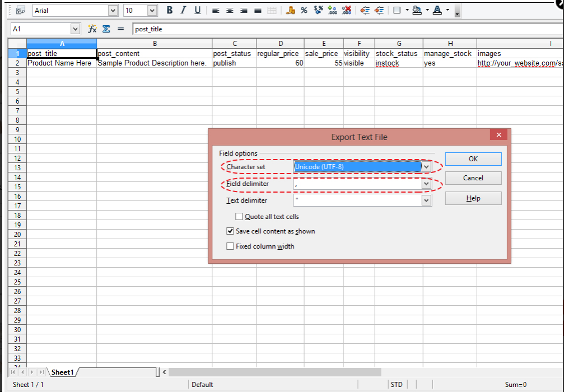
Task: Select the Sheet1 tab
Action: pyautogui.click(x=62, y=372)
